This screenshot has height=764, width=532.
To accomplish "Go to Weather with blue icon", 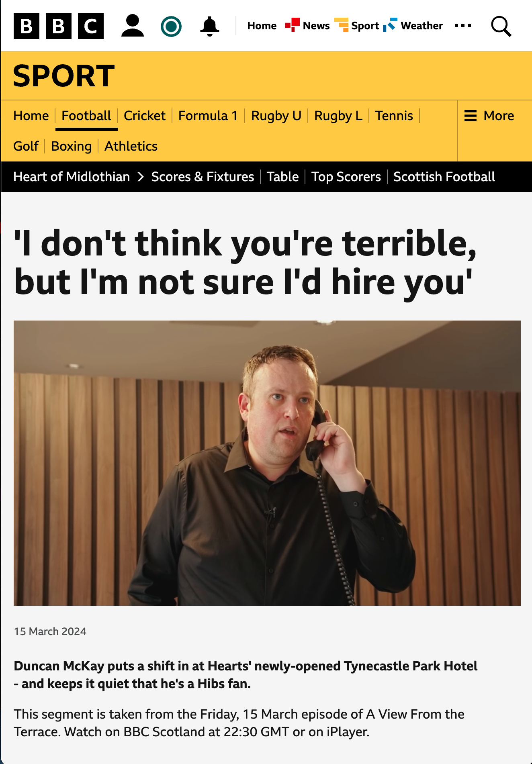I will point(413,26).
